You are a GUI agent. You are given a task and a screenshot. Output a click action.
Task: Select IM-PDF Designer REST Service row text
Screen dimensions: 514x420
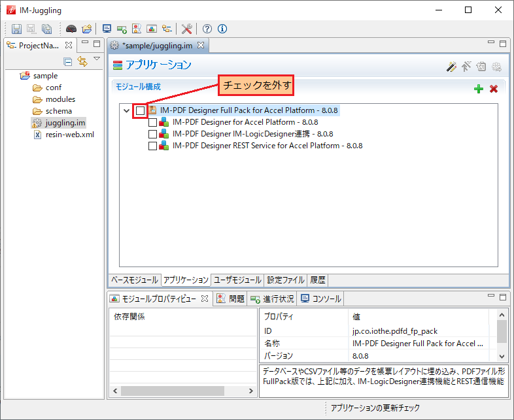click(x=267, y=146)
